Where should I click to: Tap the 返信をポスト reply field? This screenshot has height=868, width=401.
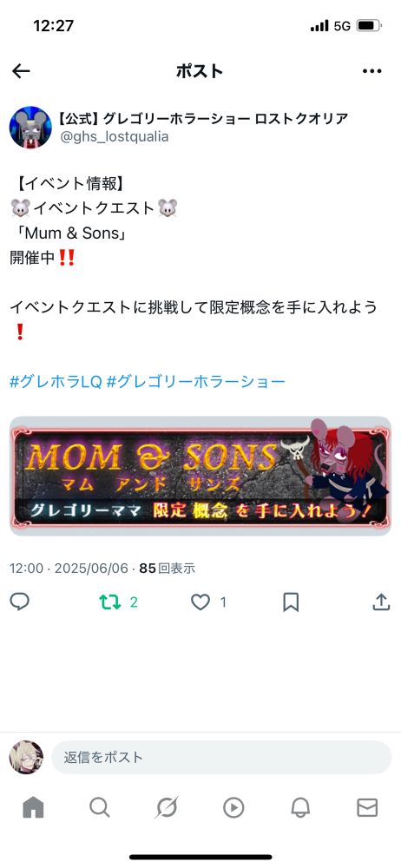coord(221,757)
